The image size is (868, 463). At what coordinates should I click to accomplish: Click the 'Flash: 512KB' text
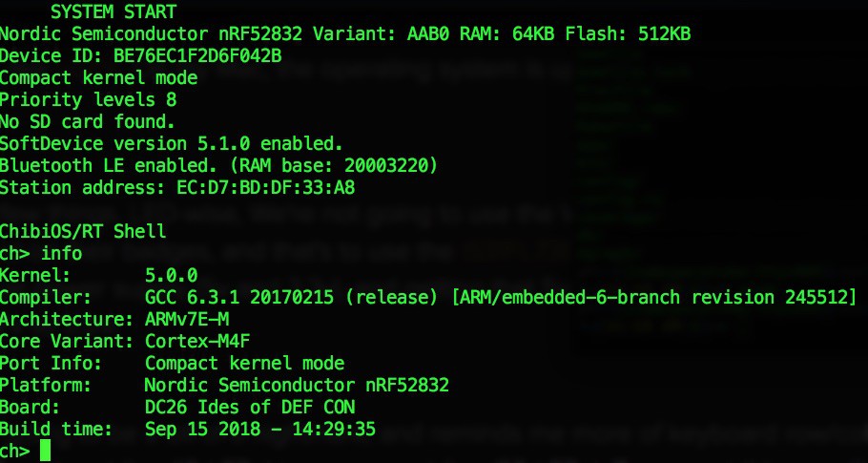628,33
